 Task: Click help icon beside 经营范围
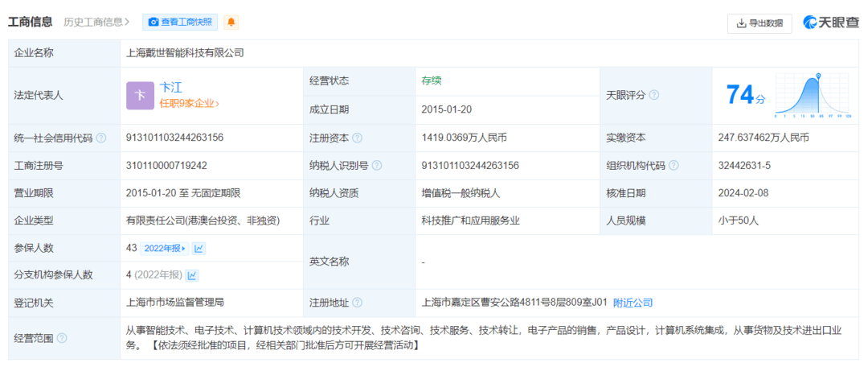pos(61,338)
